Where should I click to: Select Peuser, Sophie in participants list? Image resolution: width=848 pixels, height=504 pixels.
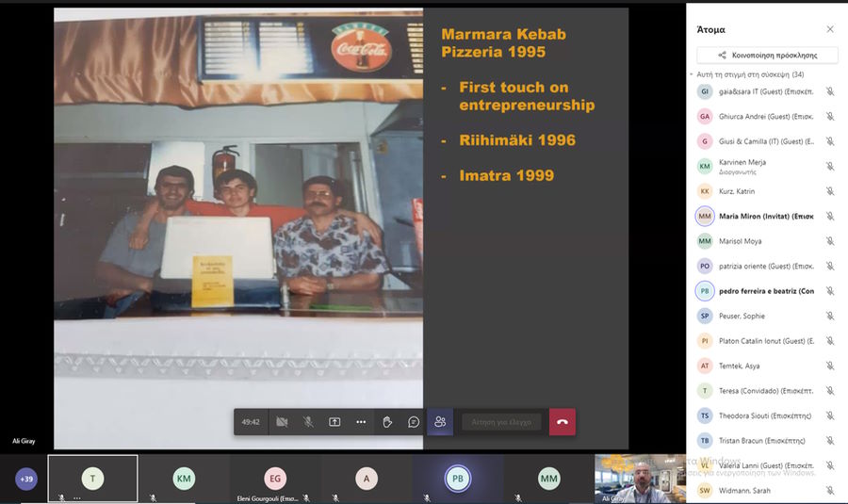744,316
